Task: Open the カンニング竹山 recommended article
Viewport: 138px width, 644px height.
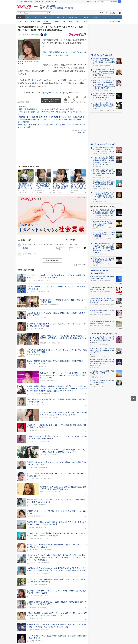Action: [x=56, y=475]
